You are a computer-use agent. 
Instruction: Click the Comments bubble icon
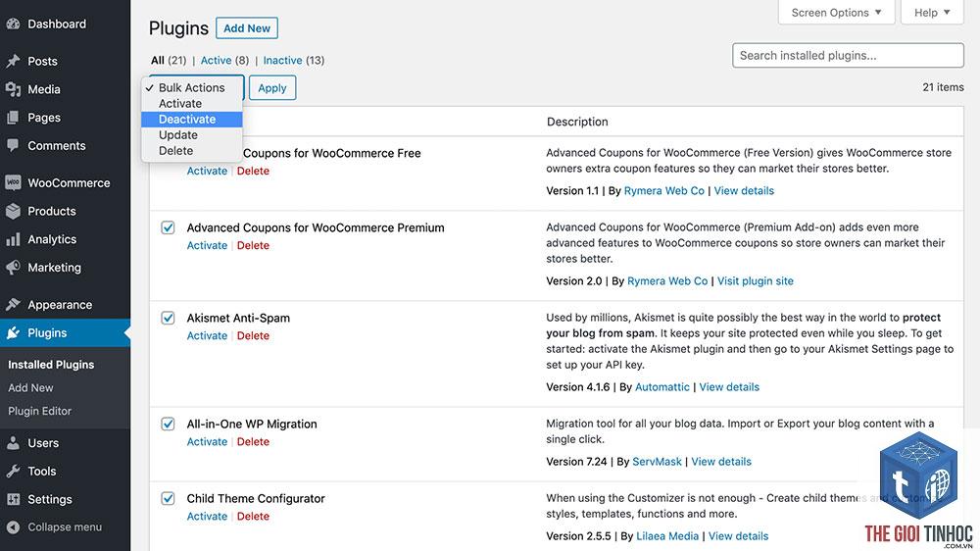pos(13,146)
